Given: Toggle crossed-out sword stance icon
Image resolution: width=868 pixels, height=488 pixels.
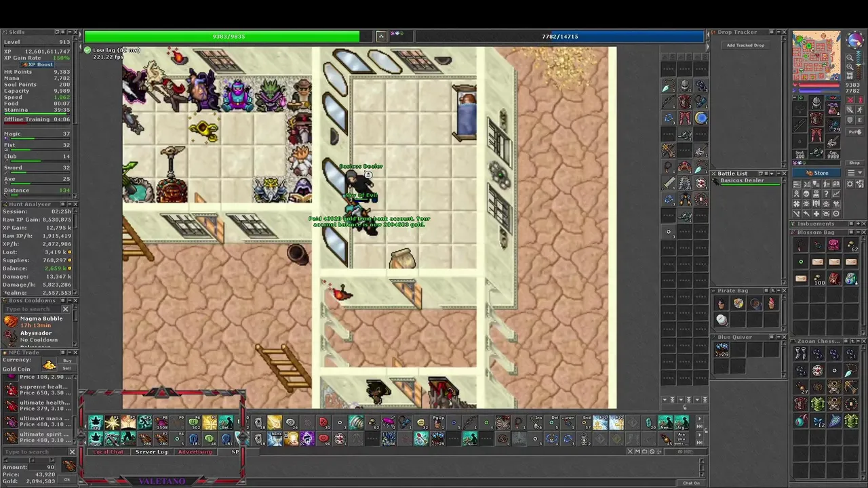Looking at the screenshot, I should click(x=850, y=110).
